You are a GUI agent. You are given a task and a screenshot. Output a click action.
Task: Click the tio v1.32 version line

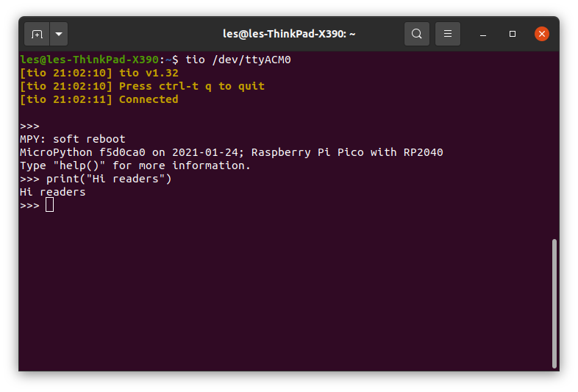tap(99, 73)
